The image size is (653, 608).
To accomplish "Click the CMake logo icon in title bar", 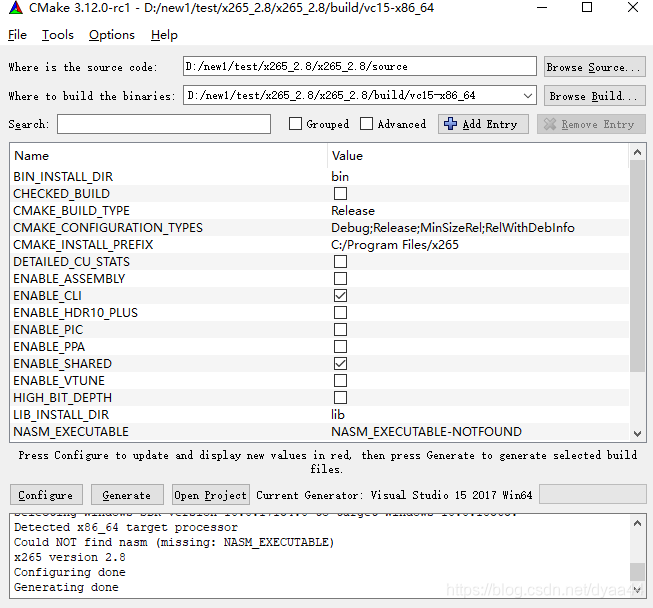I will (x=15, y=7).
